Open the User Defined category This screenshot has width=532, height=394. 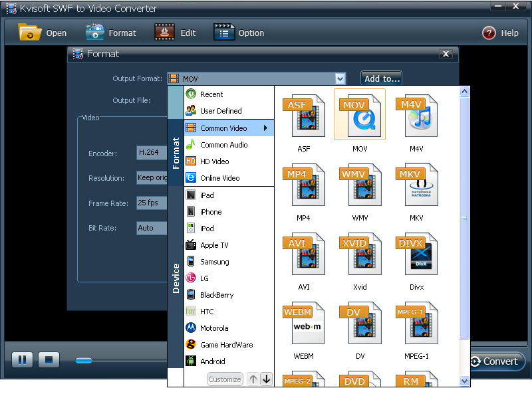pyautogui.click(x=229, y=111)
